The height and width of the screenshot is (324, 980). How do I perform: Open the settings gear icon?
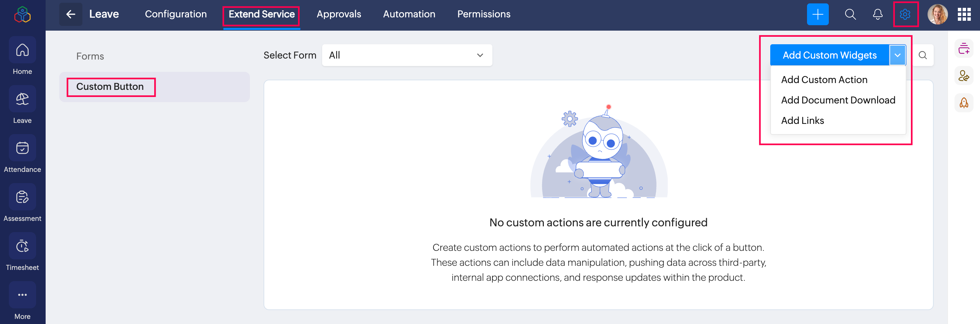click(905, 14)
